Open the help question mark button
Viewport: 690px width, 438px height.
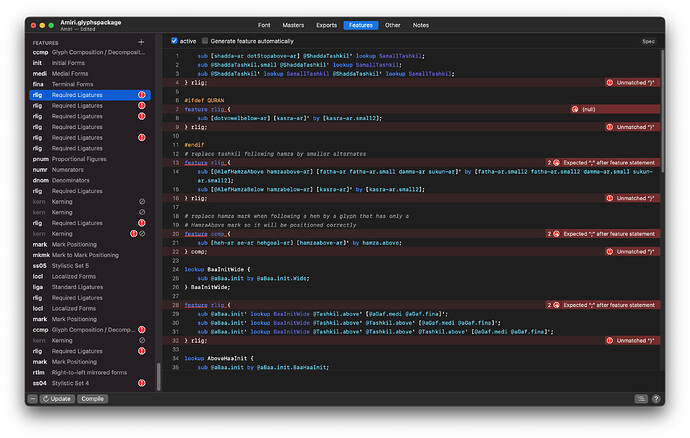(655, 398)
